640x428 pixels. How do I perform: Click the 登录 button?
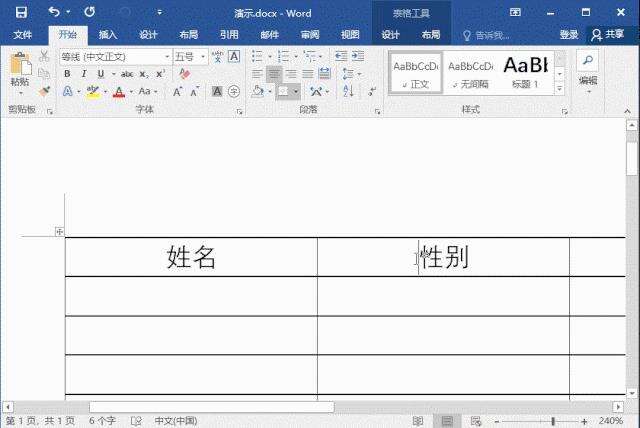[x=569, y=35]
